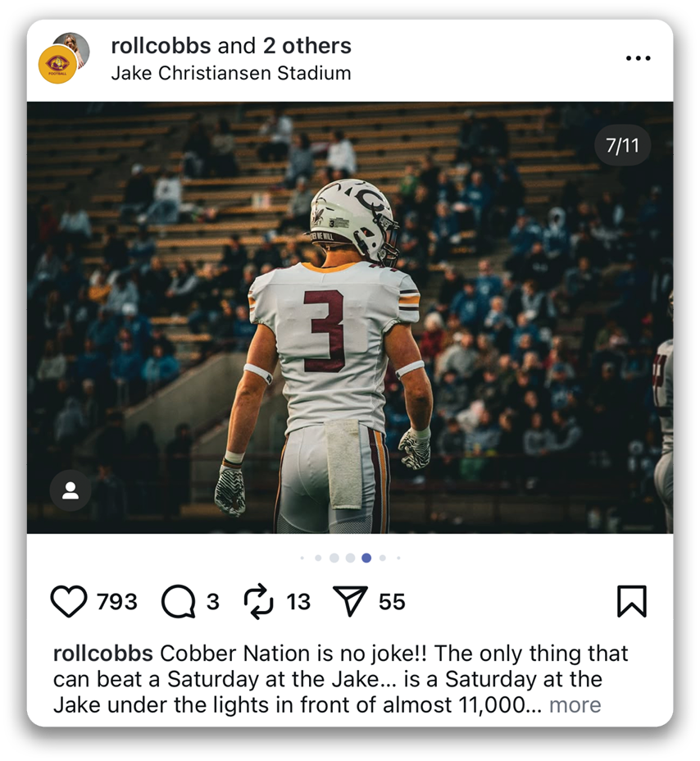The width and height of the screenshot is (700, 761).
Task: Expand the caption with the "more" link
Action: (575, 704)
